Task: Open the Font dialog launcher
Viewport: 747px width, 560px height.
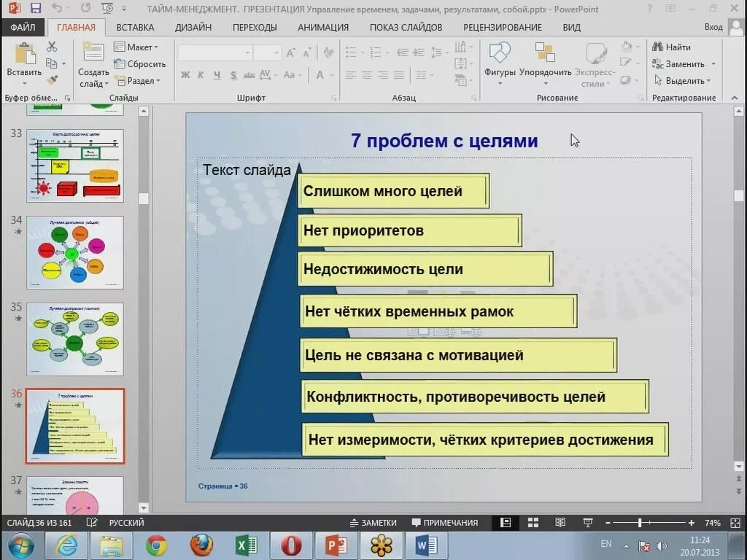Action: pos(333,98)
